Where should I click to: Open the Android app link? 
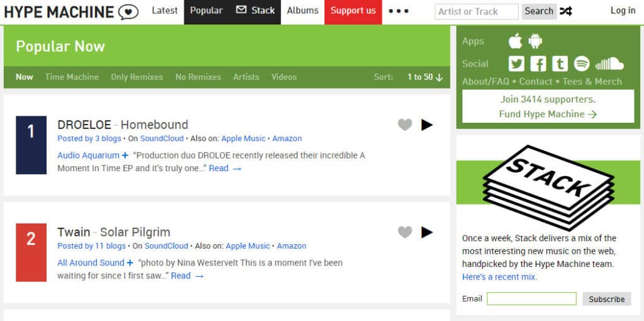[x=535, y=41]
